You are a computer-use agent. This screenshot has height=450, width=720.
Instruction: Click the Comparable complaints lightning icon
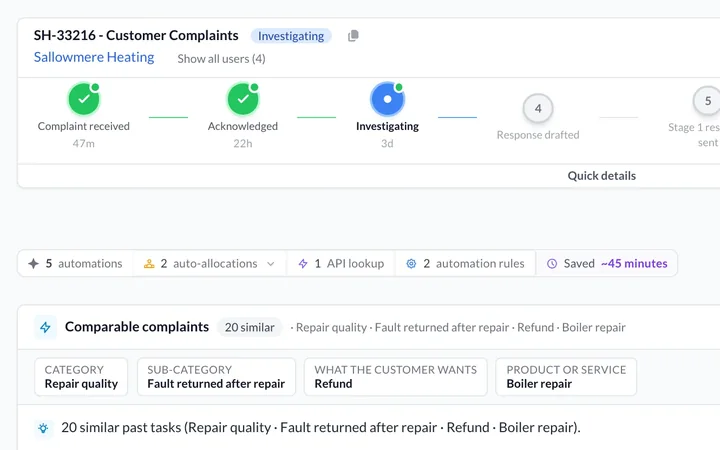point(45,327)
